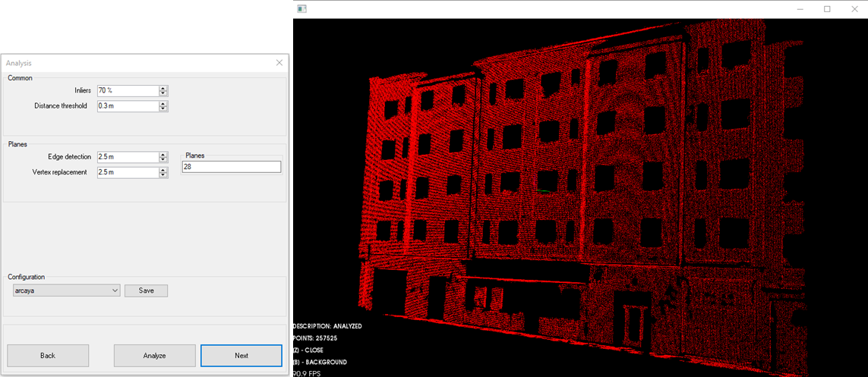This screenshot has width=868, height=377.
Task: Increase Vertex replacement with up arrow
Action: coord(163,170)
